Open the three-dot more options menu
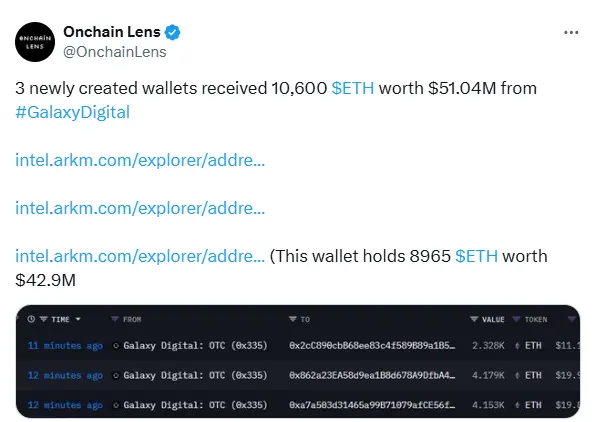The image size is (596, 422). (571, 33)
